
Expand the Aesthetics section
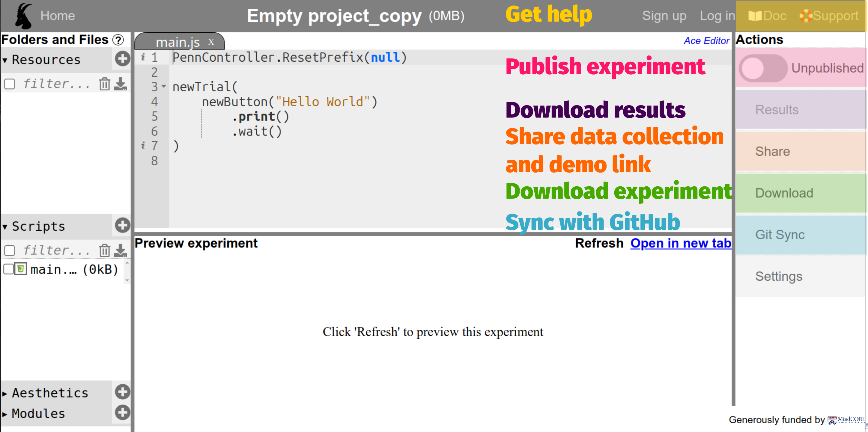(5, 393)
